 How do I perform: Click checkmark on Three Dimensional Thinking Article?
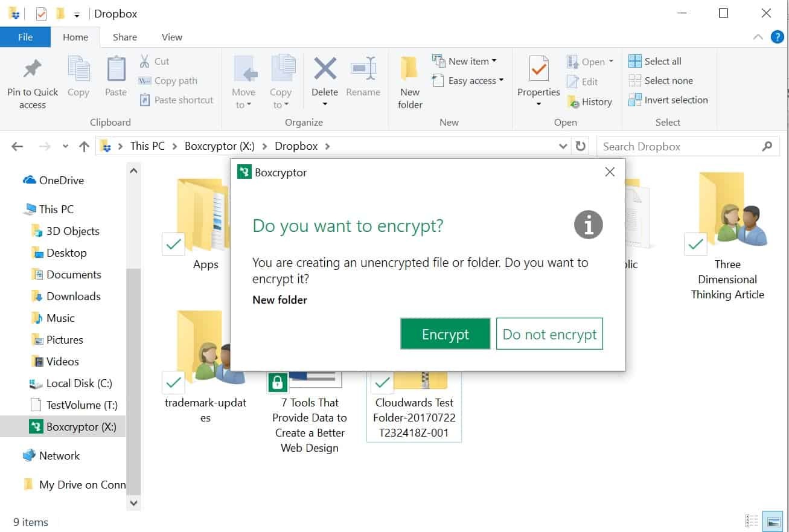click(x=695, y=245)
